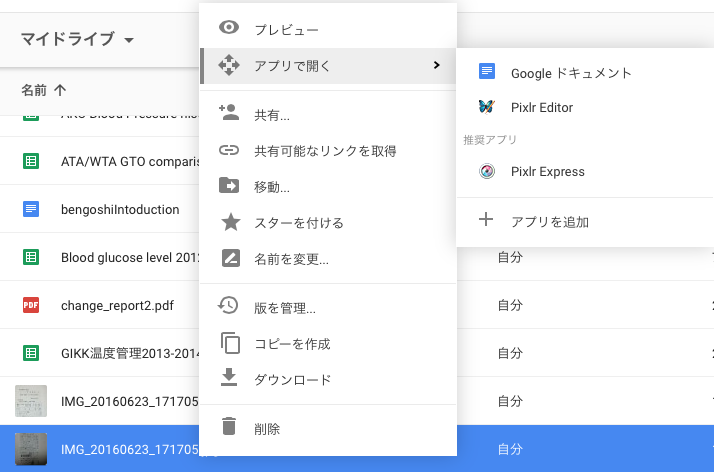Image resolution: width=714 pixels, height=472 pixels.
Task: Expand the アプリで開く submenu chevron
Action: [x=436, y=65]
